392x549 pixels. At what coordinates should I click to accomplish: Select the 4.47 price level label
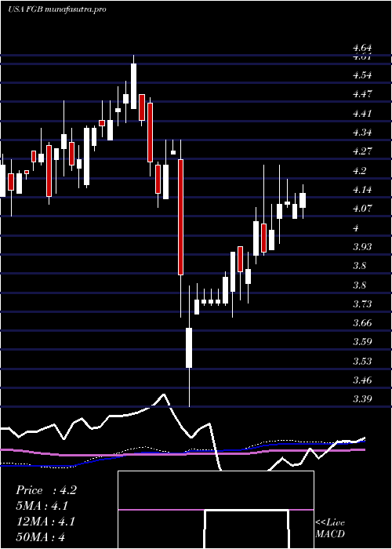(362, 94)
